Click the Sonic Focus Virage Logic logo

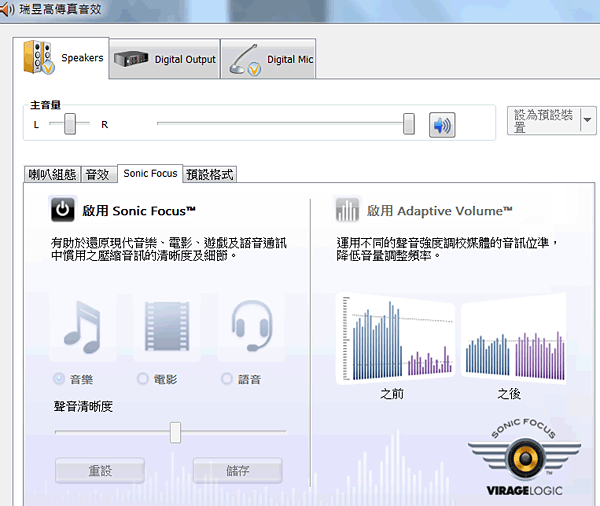[525, 457]
